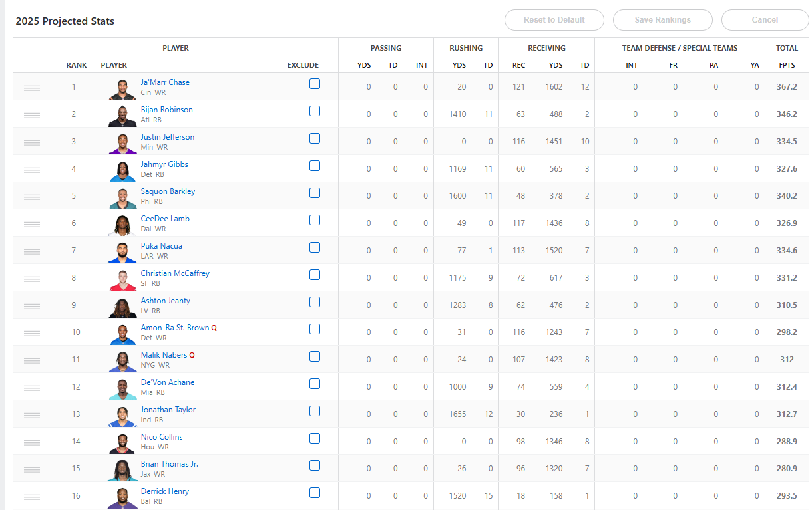Open Ja'Marr Chase player link
Viewport: 812px width, 510px height.
(x=165, y=82)
